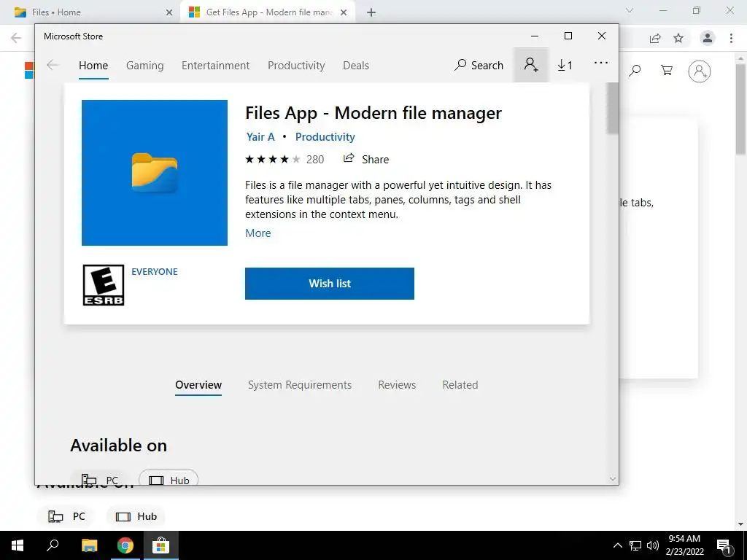Screen dimensions: 747x560
Task: Click the app title Files App text
Action: (x=373, y=113)
